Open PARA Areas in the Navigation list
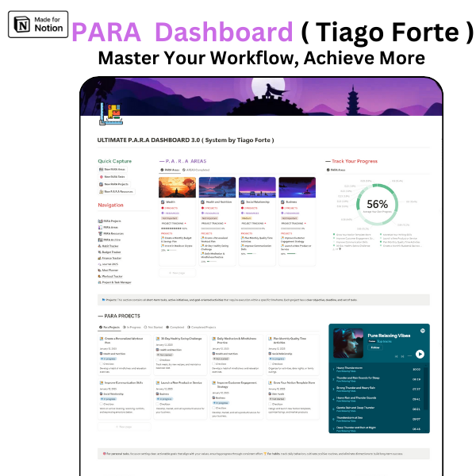 click(108, 228)
